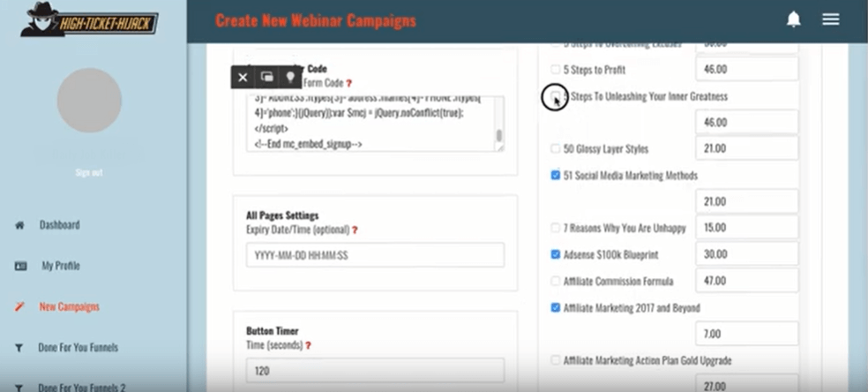This screenshot has width=868, height=392.
Task: Show help for Expiry Date/Time
Action: (355, 230)
